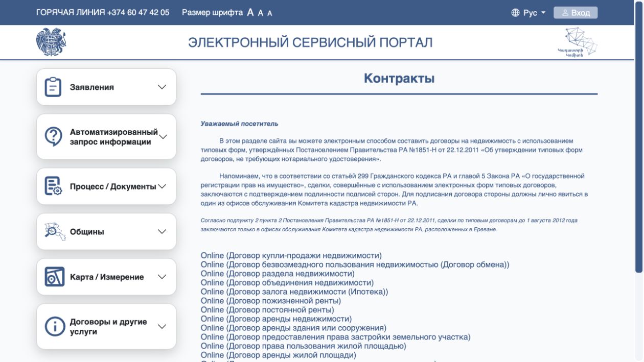Open the Общины sidebar menu
This screenshot has width=644, height=362.
coord(106,232)
